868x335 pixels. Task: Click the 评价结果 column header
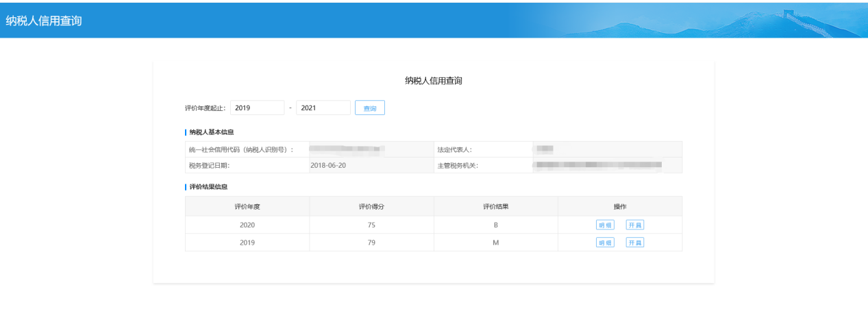495,206
